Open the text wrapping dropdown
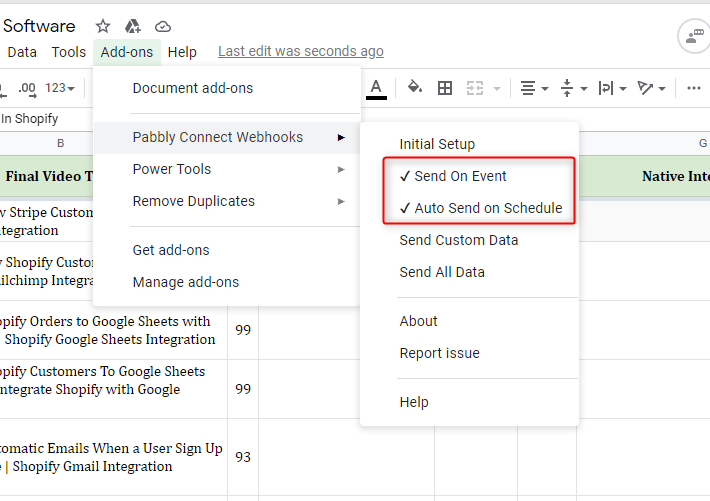 612,88
